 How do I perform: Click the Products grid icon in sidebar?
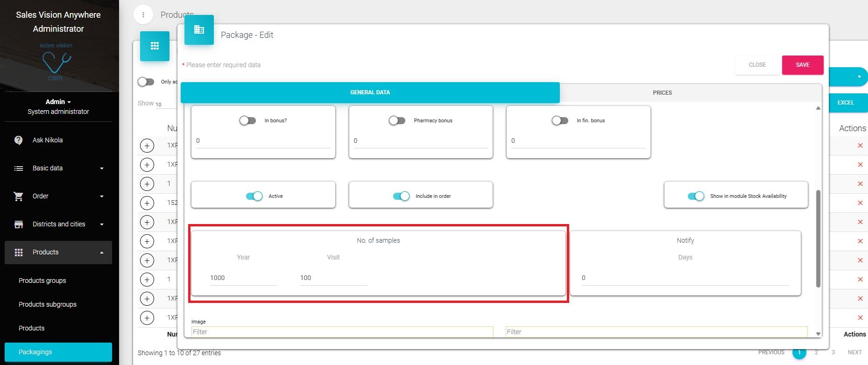coord(19,253)
